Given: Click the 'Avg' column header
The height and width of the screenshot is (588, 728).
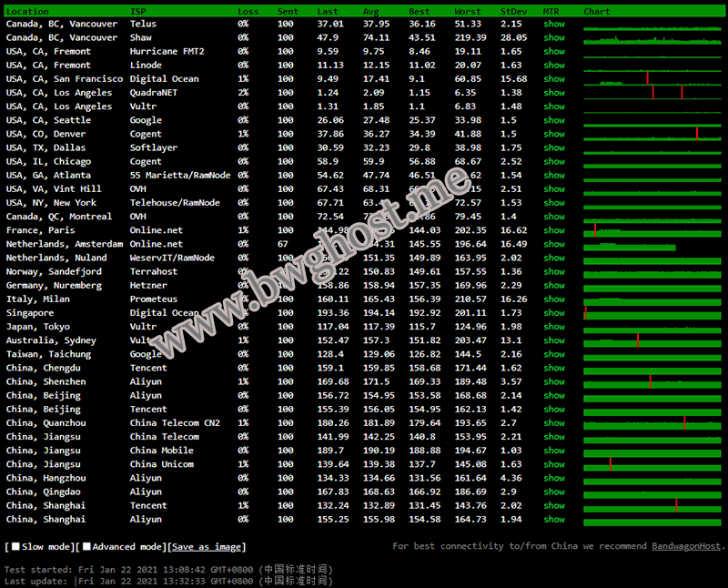Looking at the screenshot, I should (x=371, y=11).
